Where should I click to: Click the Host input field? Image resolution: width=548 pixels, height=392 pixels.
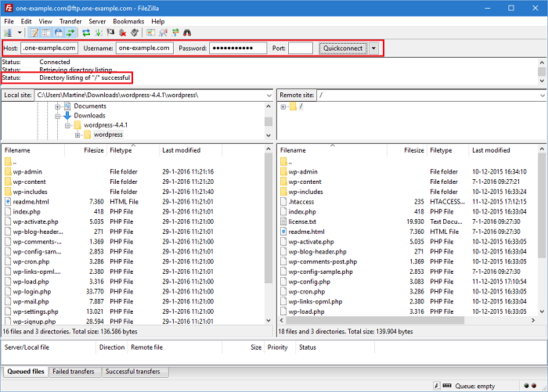(x=49, y=49)
